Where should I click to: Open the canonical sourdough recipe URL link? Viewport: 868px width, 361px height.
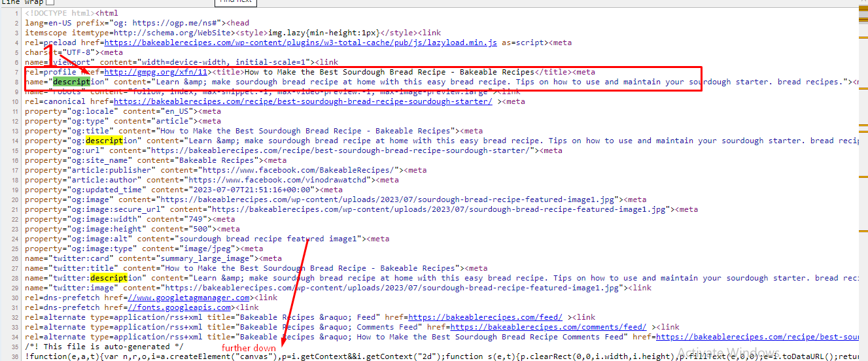[x=303, y=101]
